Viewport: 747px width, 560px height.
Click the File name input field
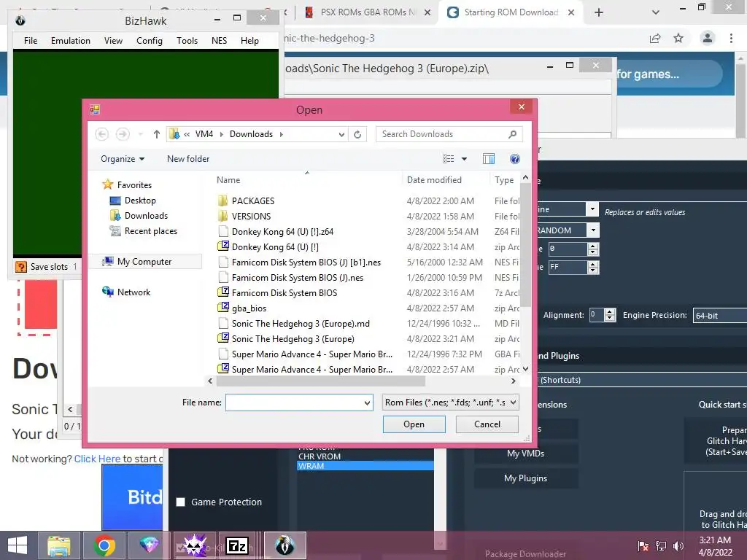[x=295, y=402]
